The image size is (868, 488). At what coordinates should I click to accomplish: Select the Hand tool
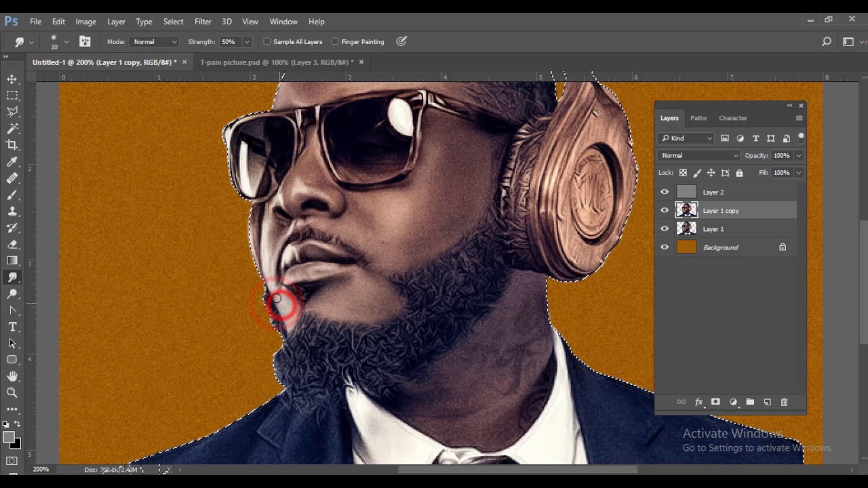(x=12, y=376)
